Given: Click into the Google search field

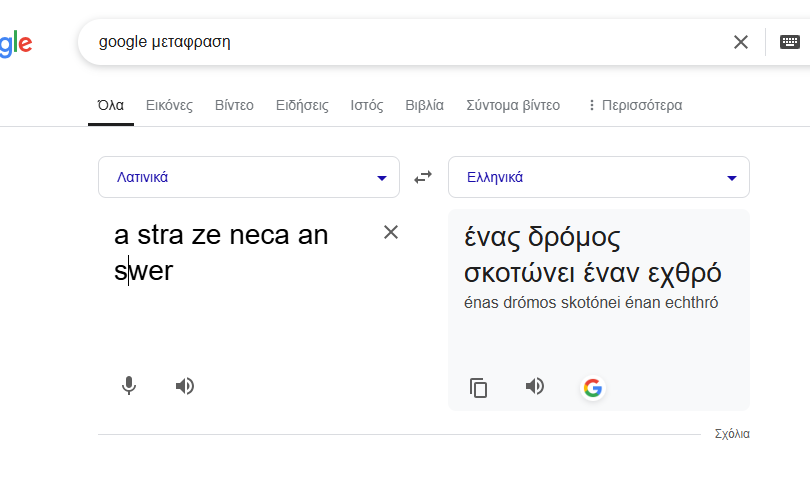Looking at the screenshot, I should pyautogui.click(x=400, y=42).
